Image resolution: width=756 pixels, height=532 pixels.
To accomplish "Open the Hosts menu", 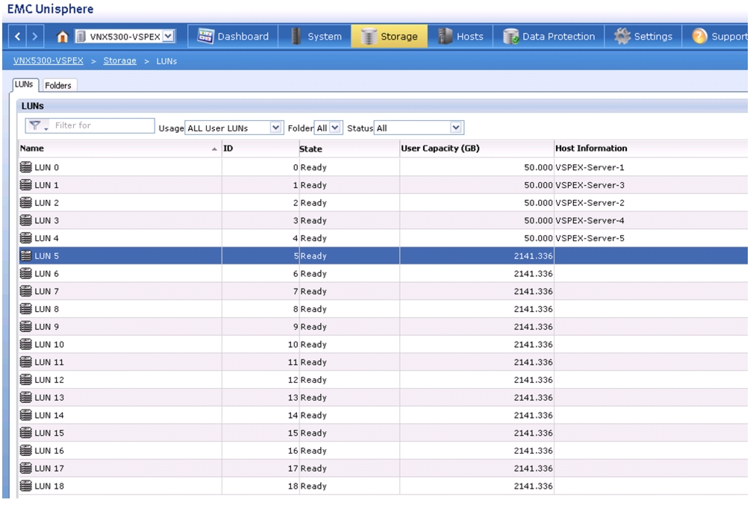I will coord(460,36).
